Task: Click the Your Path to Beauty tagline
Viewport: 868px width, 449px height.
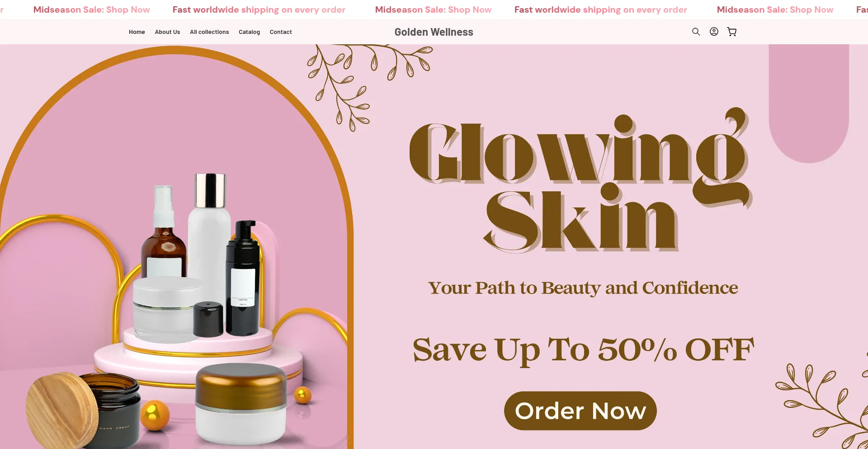Action: [583, 288]
